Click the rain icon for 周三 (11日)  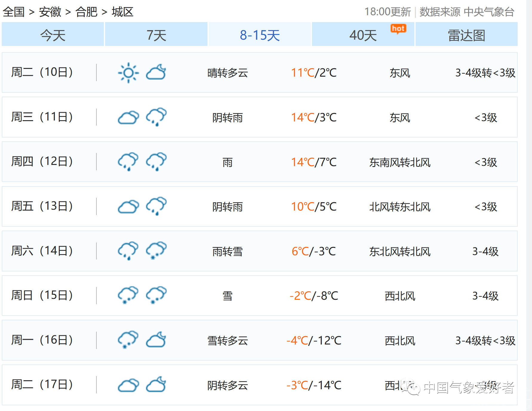156,117
